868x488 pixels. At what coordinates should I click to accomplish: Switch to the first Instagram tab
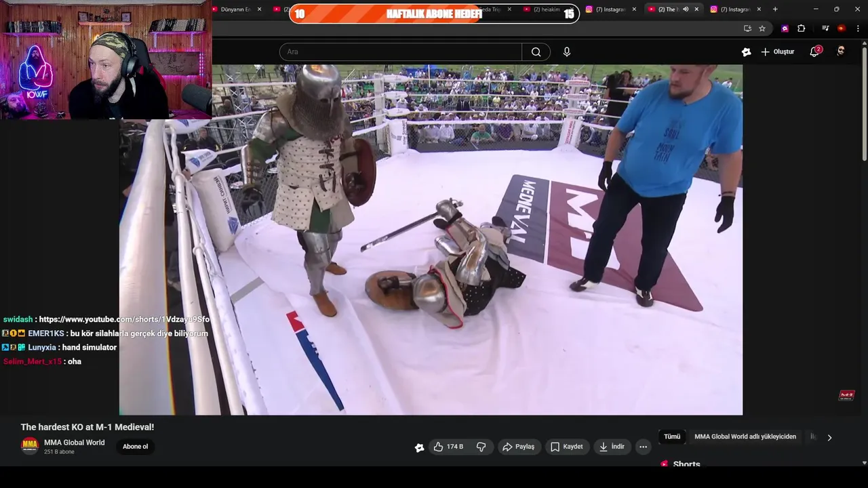(x=610, y=9)
